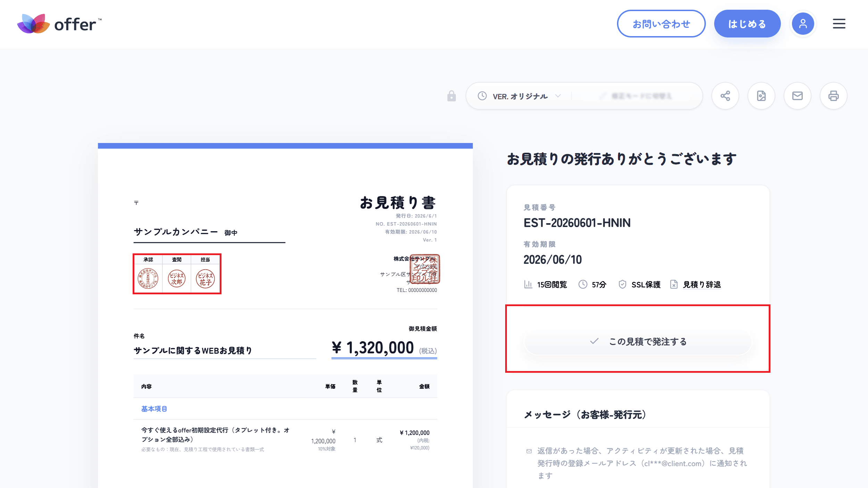
Task: Click the 57分 time text
Action: tap(599, 285)
